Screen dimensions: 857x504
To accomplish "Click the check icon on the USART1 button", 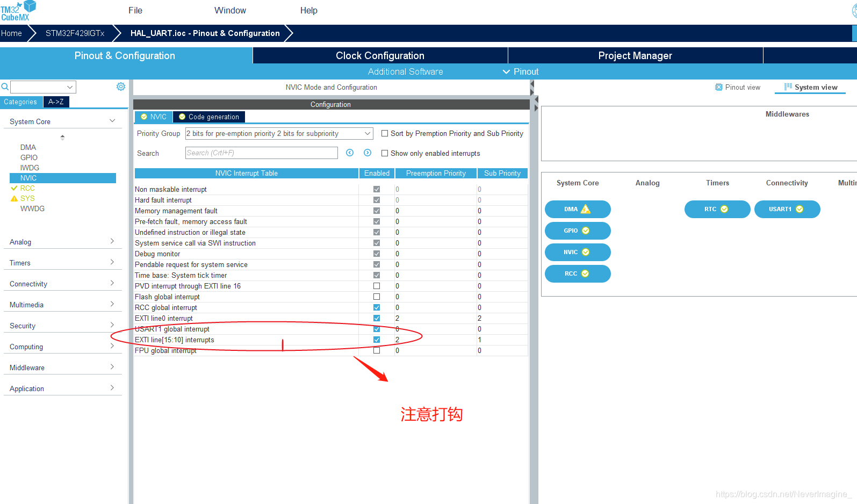I will point(800,209).
